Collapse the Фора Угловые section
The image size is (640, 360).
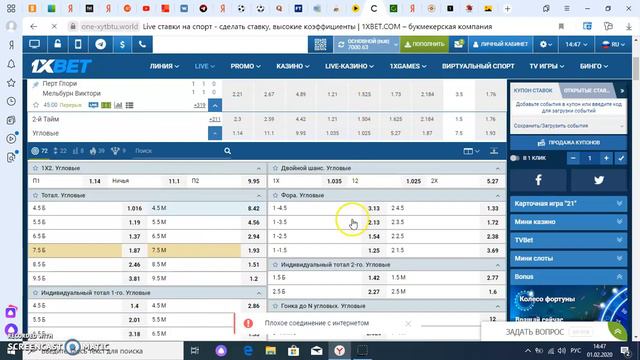(497, 196)
